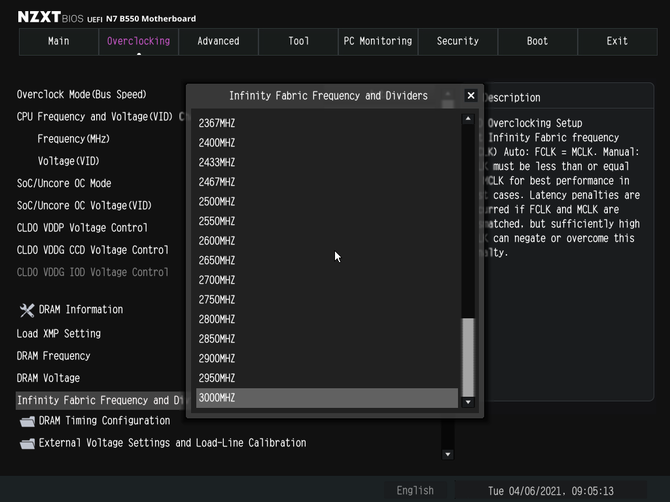The height and width of the screenshot is (502, 670).
Task: Select the Exit tab
Action: (x=617, y=41)
